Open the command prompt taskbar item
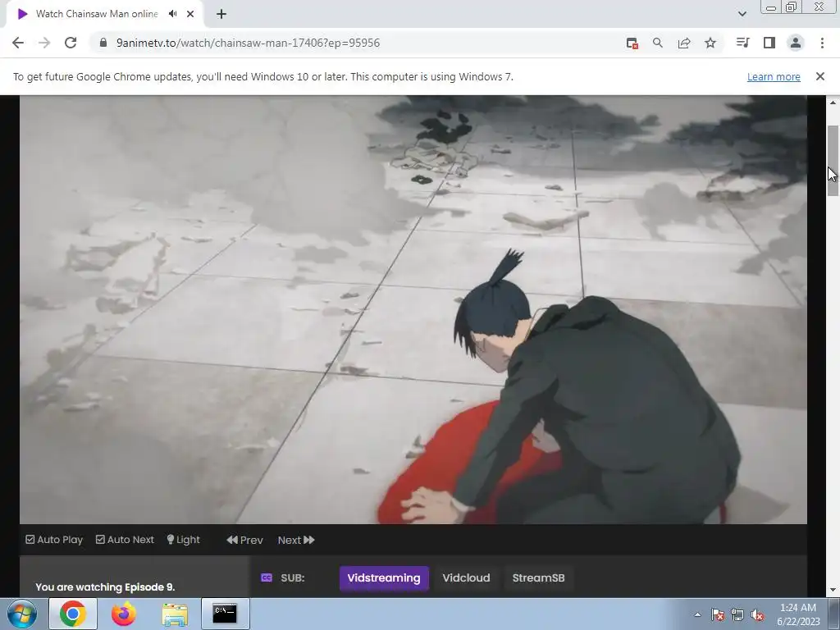 click(x=225, y=614)
